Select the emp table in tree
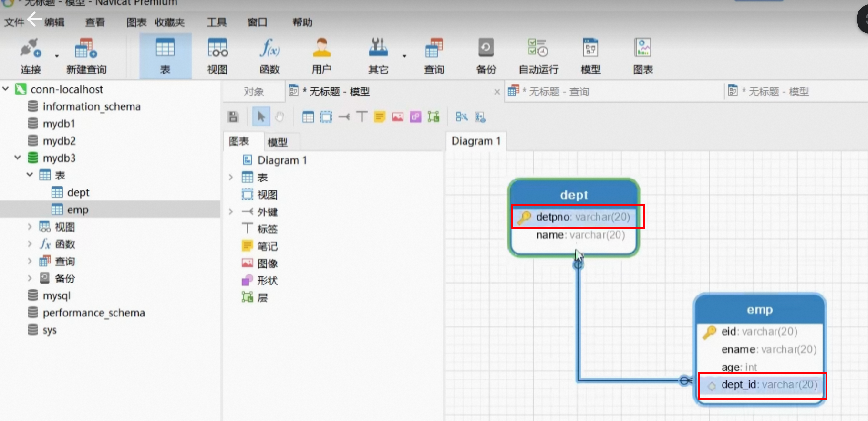This screenshot has height=421, width=868. tap(78, 210)
